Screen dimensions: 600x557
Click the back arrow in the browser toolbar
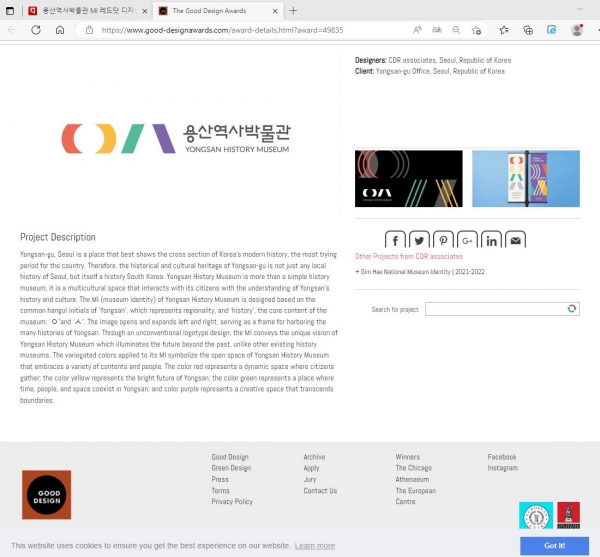12,30
